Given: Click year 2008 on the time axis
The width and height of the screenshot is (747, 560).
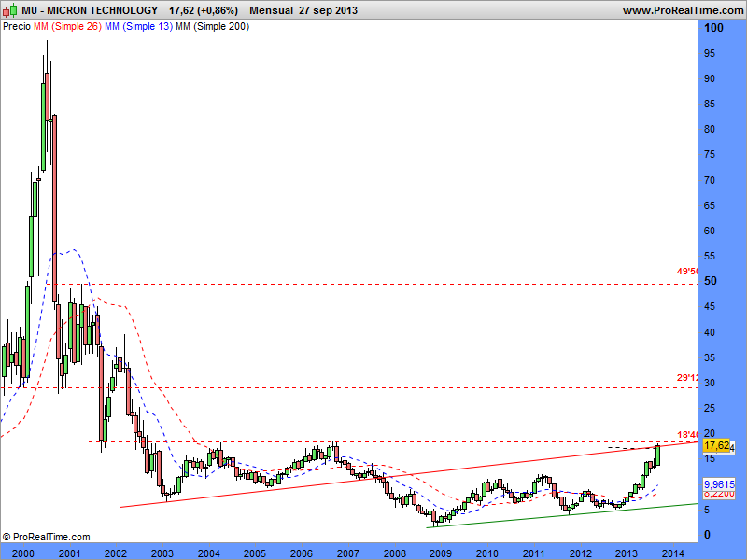Looking at the screenshot, I should [x=394, y=553].
